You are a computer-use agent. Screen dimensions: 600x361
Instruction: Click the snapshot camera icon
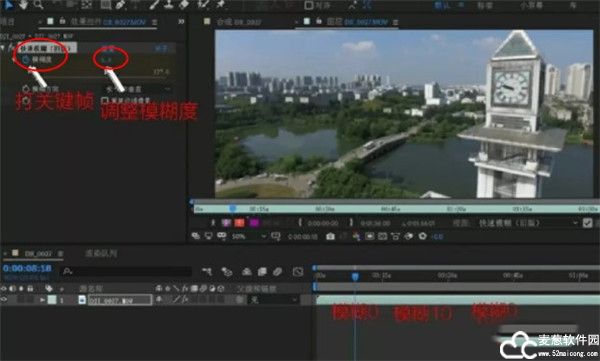[330, 236]
